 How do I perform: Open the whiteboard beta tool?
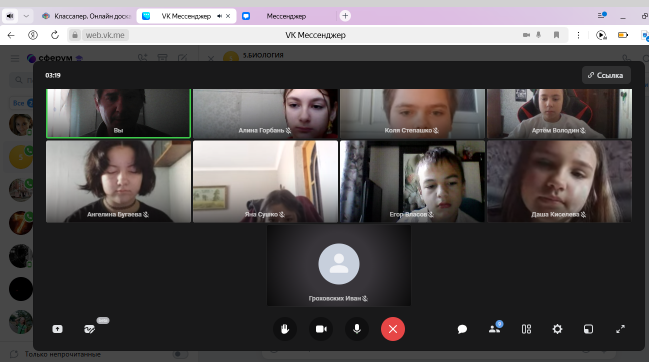click(89, 329)
